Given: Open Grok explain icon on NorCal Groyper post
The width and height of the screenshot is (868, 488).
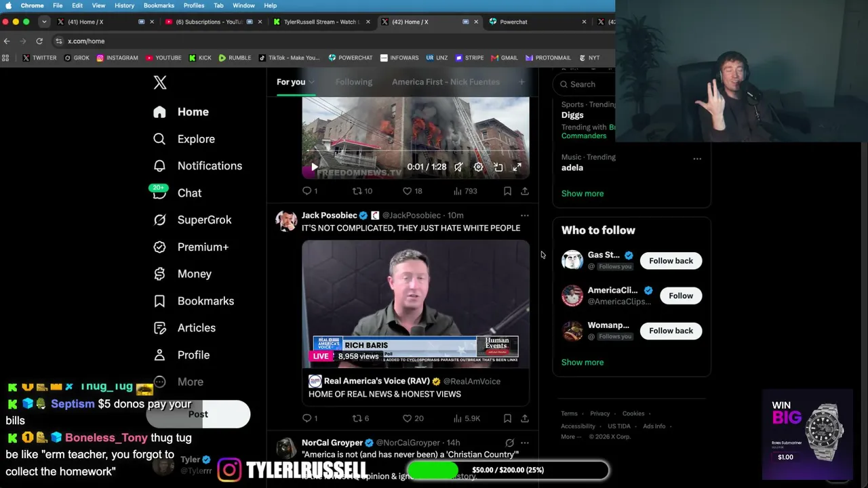Looking at the screenshot, I should [x=509, y=443].
